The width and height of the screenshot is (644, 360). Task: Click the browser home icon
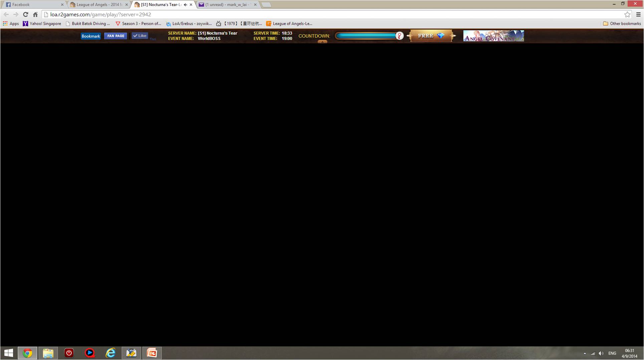coord(35,14)
